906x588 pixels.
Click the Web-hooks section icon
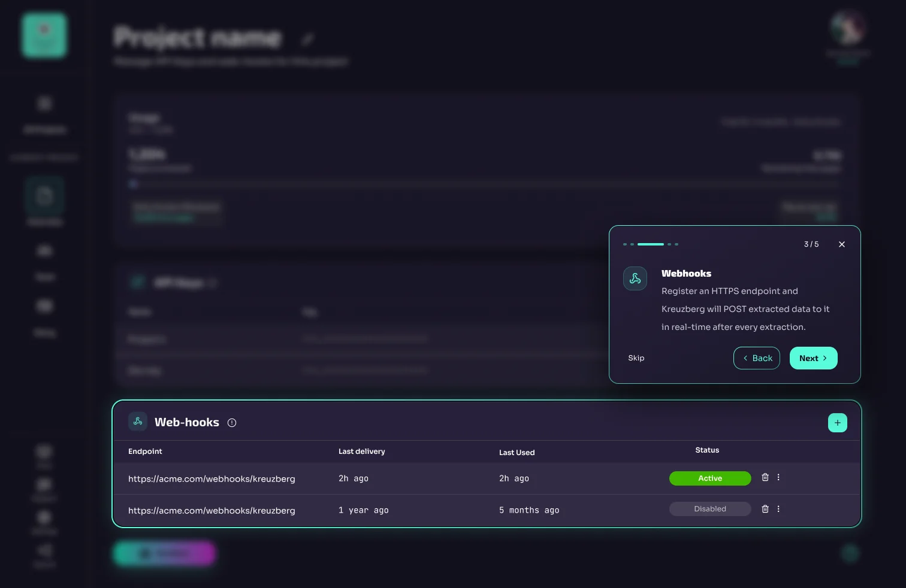(138, 422)
